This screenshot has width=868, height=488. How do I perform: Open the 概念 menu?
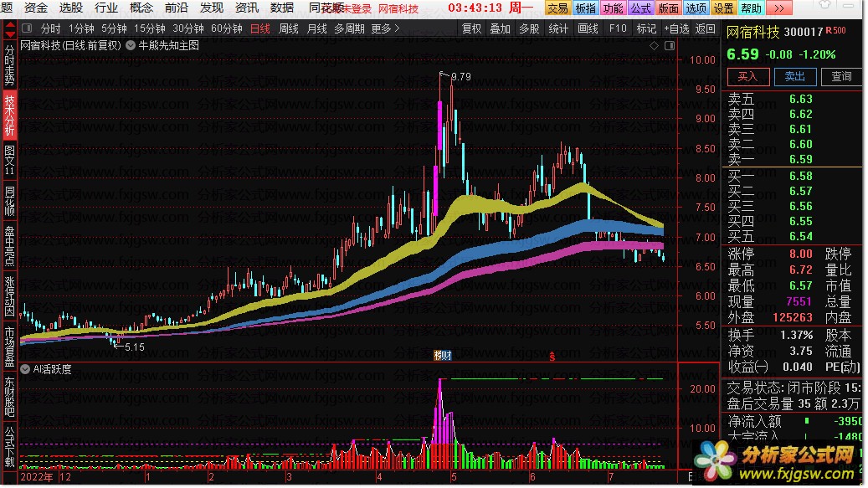click(x=141, y=8)
